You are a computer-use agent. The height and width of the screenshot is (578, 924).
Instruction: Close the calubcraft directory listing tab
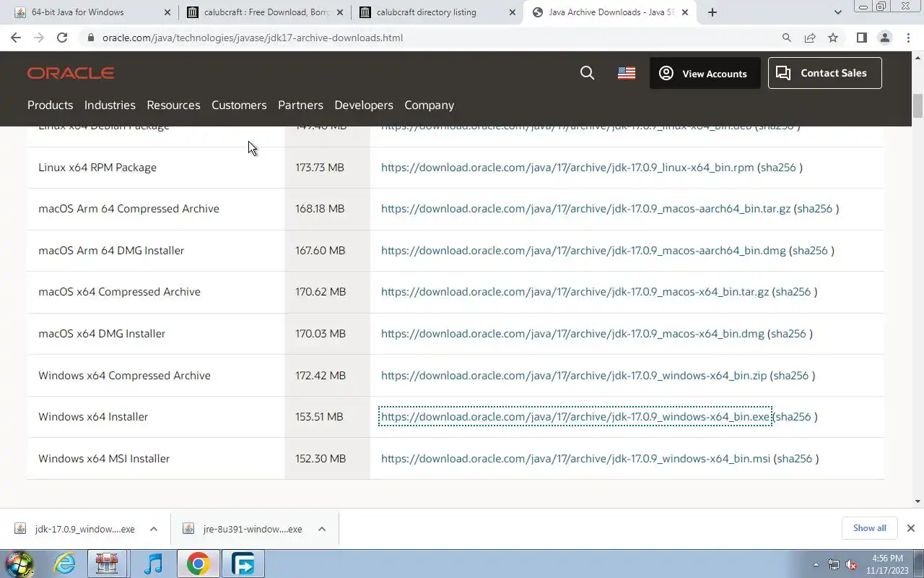coord(513,12)
